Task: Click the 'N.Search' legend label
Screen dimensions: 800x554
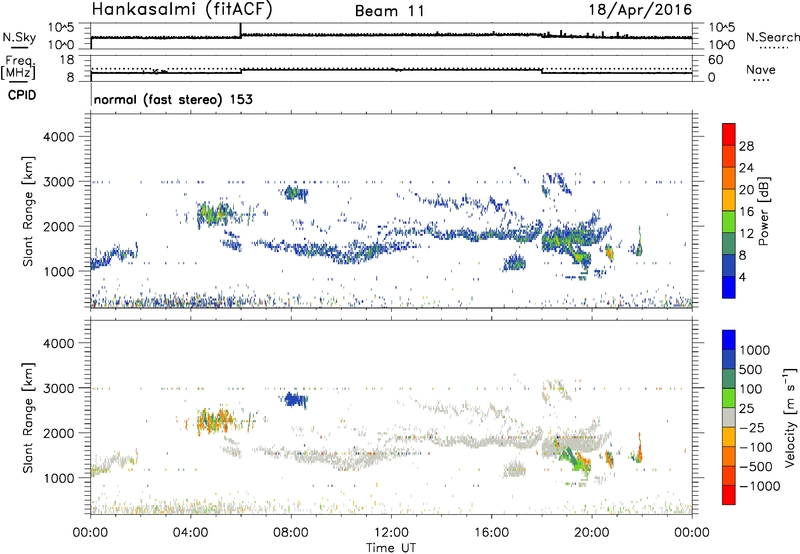Action: 772,37
